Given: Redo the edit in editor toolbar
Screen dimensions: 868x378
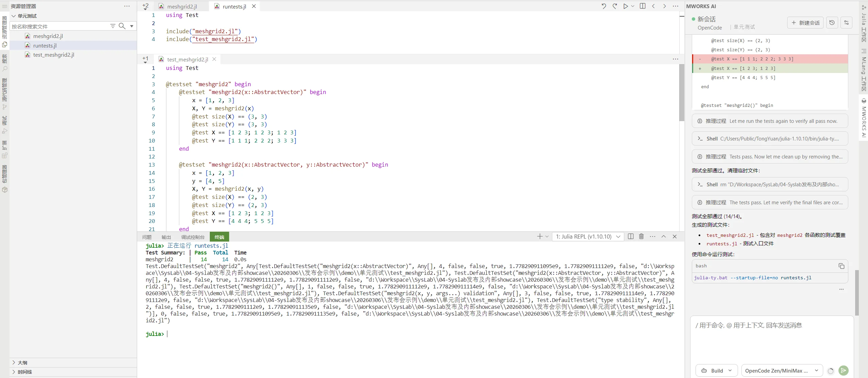Looking at the screenshot, I should [615, 6].
